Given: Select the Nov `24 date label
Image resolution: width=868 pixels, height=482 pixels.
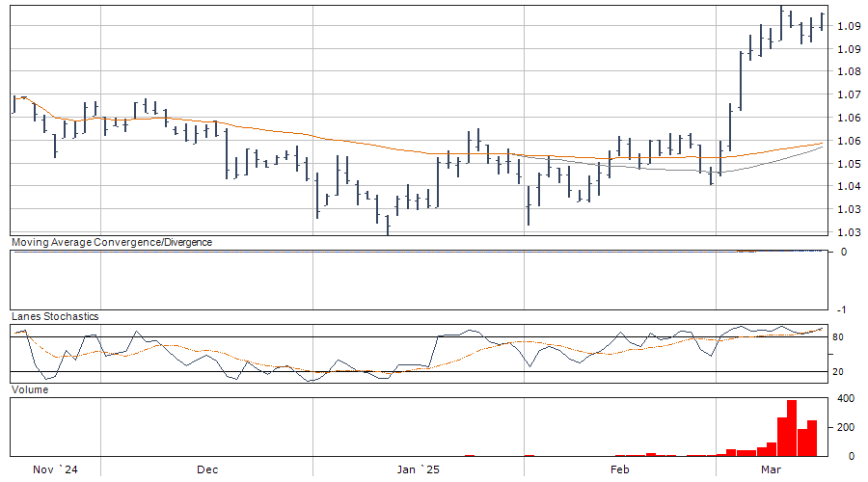Looking at the screenshot, I should click(x=54, y=469).
